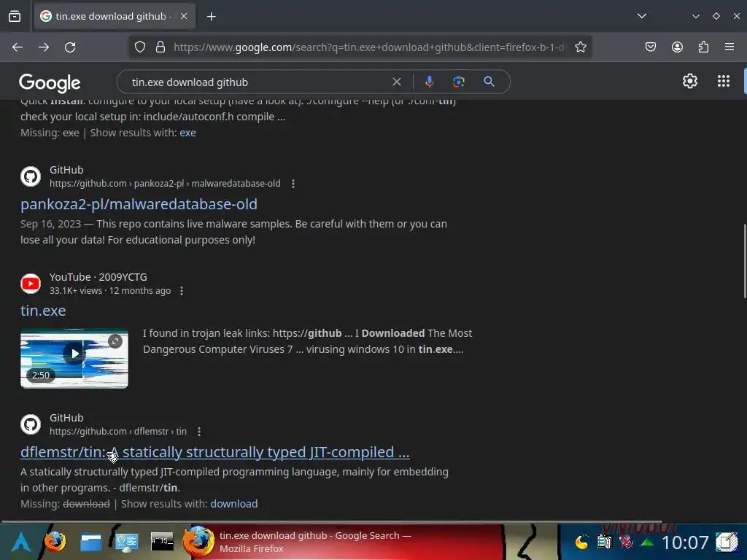Submit search with magnifying glass icon

click(489, 82)
